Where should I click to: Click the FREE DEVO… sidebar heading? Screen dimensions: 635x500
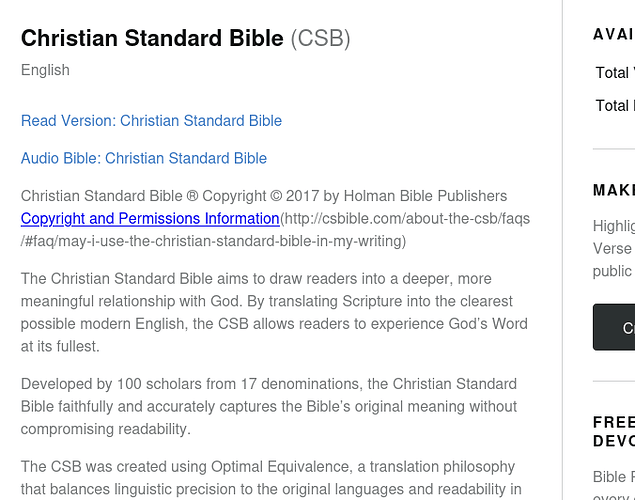pyautogui.click(x=614, y=432)
